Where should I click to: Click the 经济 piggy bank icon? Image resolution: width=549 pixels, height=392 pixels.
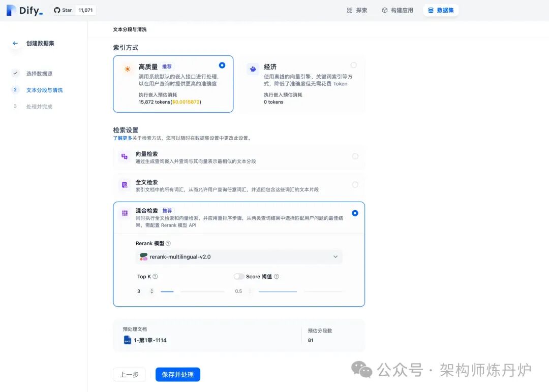pos(253,69)
